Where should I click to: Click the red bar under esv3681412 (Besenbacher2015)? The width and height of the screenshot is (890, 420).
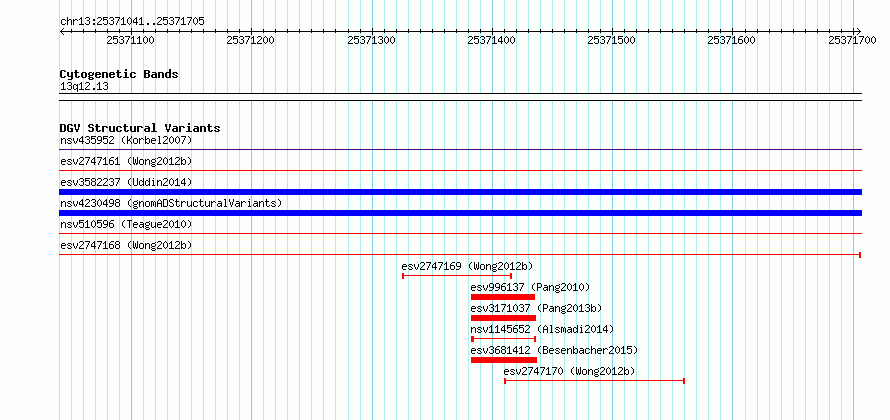pos(504,360)
